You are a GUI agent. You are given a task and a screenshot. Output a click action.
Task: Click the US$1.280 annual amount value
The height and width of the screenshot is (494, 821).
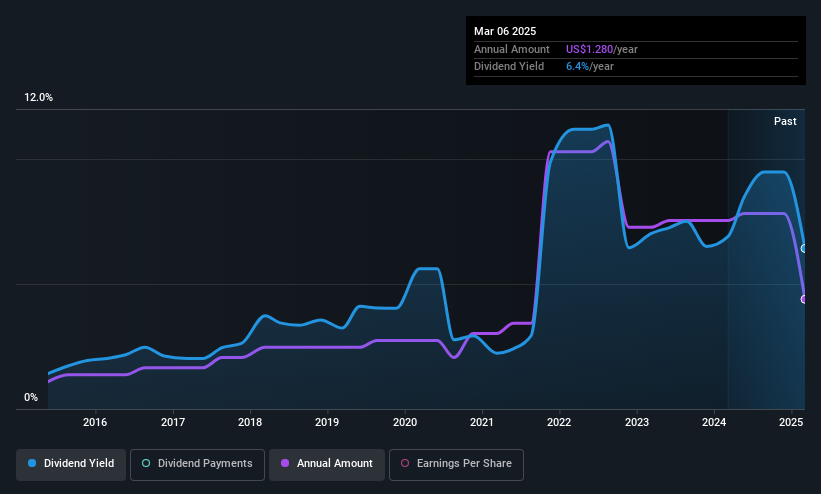[x=589, y=49]
